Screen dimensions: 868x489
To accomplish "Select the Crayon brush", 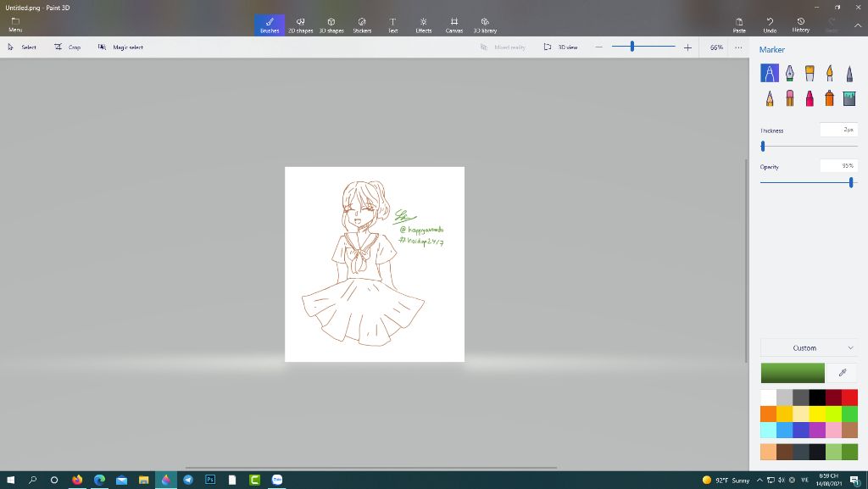I will click(x=810, y=97).
